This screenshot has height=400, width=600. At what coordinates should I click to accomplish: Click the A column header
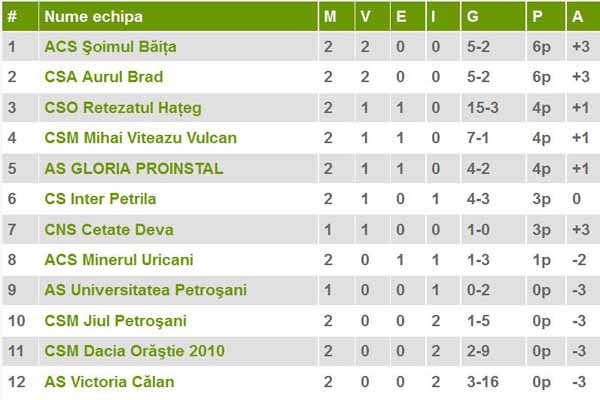[x=577, y=16]
